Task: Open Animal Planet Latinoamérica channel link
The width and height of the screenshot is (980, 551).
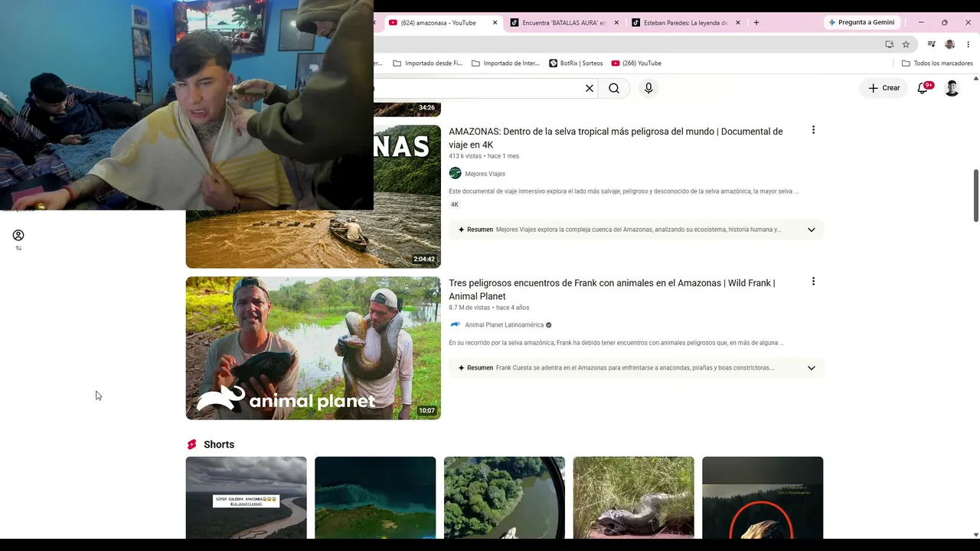Action: click(504, 325)
